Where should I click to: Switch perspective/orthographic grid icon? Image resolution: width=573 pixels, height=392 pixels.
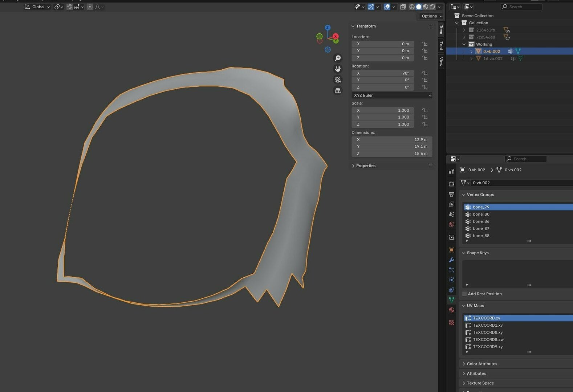tap(338, 91)
